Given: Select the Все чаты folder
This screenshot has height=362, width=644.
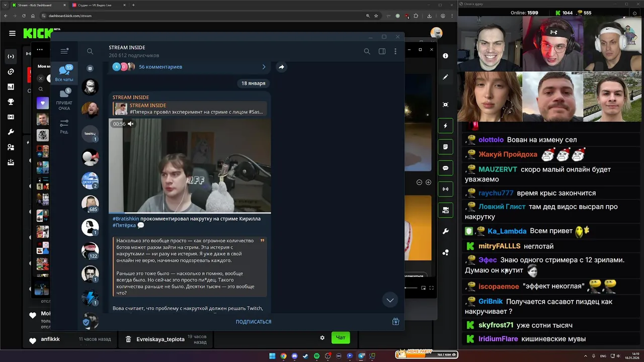Looking at the screenshot, I should tap(64, 73).
